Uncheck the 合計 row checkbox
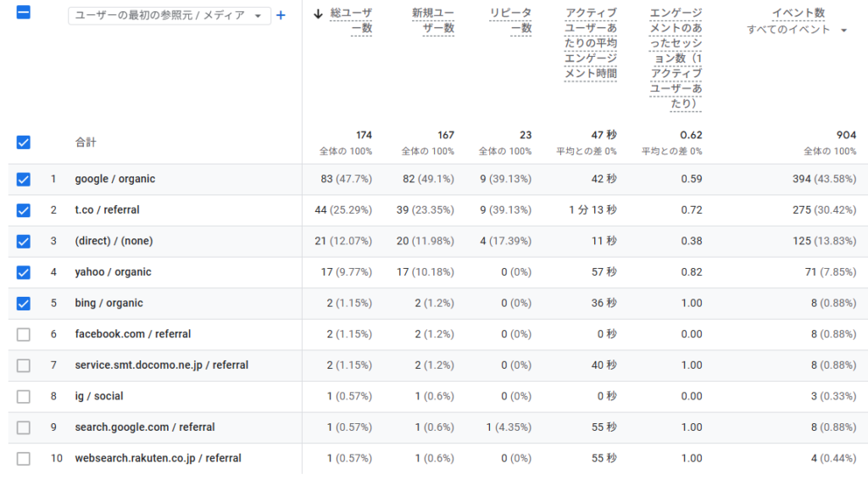The image size is (868, 480). click(x=23, y=142)
